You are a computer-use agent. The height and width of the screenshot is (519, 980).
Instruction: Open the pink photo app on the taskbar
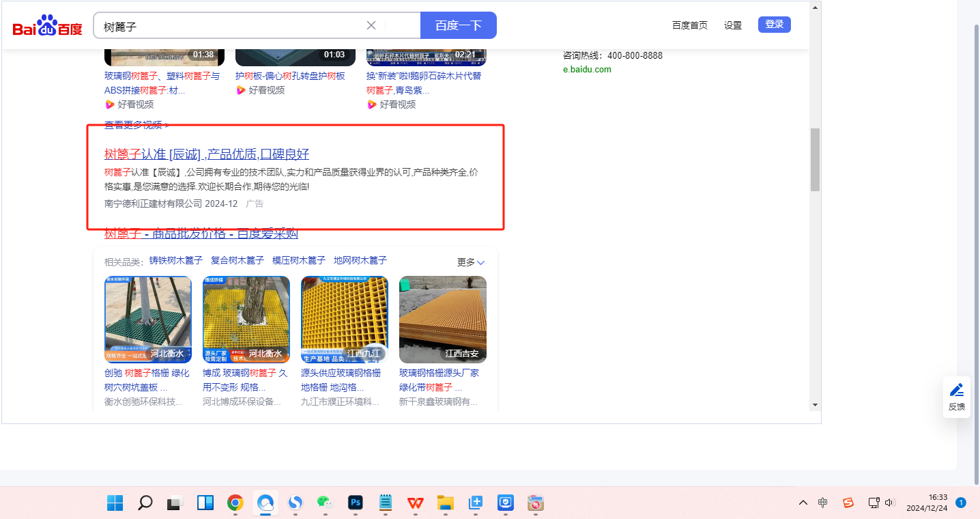(x=536, y=503)
